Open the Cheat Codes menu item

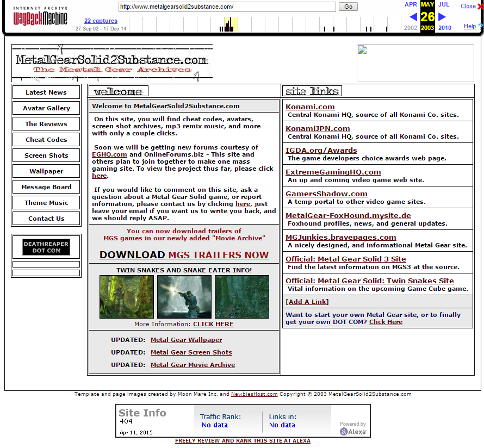(x=46, y=140)
